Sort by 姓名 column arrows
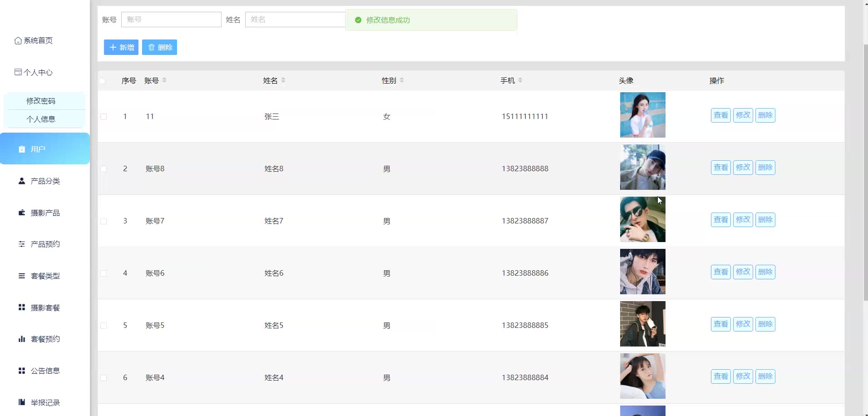The height and width of the screenshot is (416, 868). click(283, 80)
